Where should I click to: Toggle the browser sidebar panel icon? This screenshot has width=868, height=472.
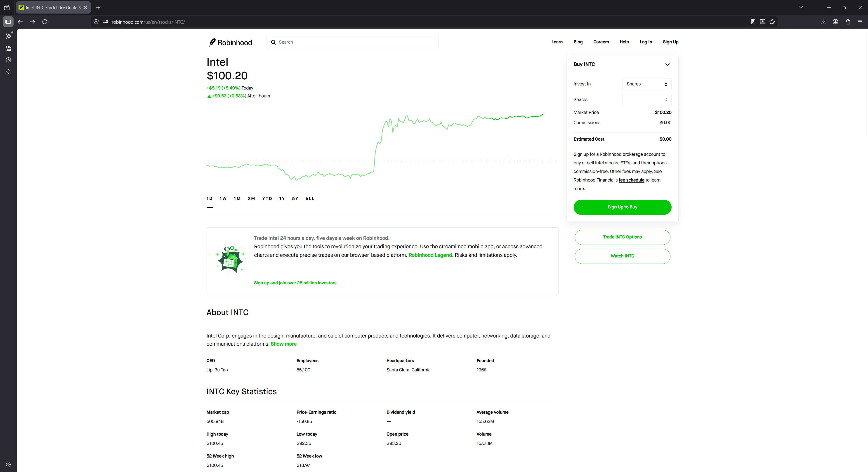[8, 22]
